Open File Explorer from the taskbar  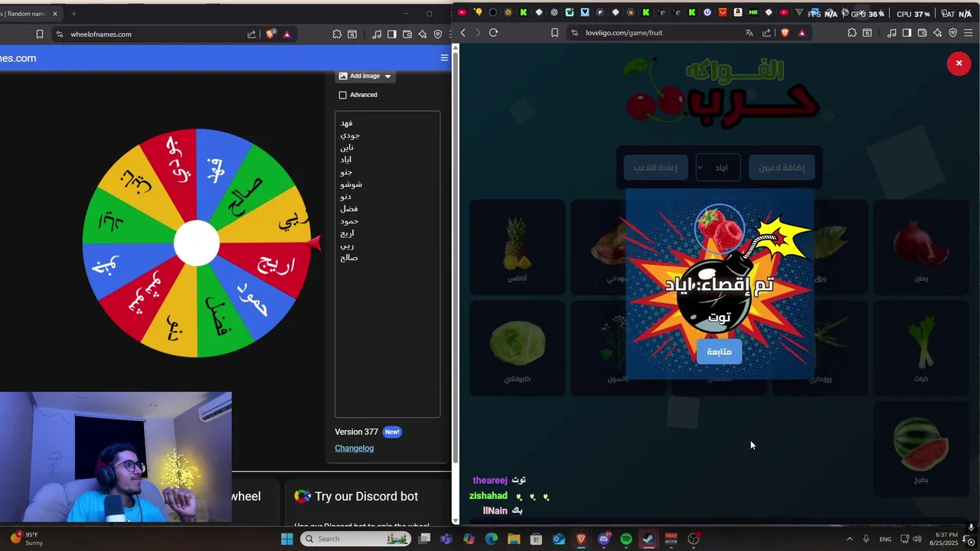click(x=514, y=539)
